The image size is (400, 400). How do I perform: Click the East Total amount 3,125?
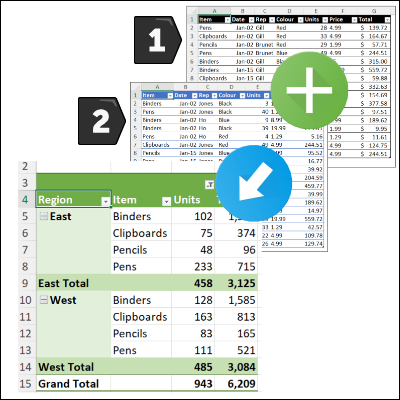pyautogui.click(x=242, y=283)
